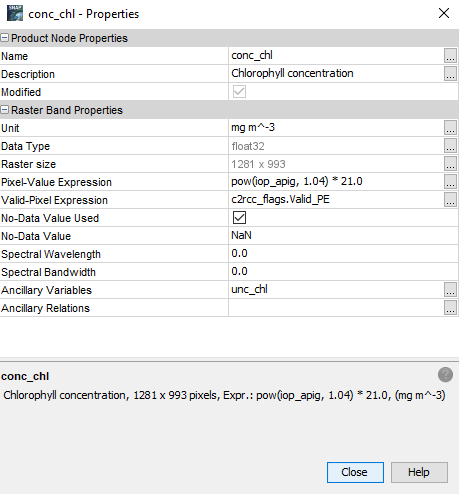Click the ellipsis button beside Unit
This screenshot has height=494, width=459.
pos(450,128)
